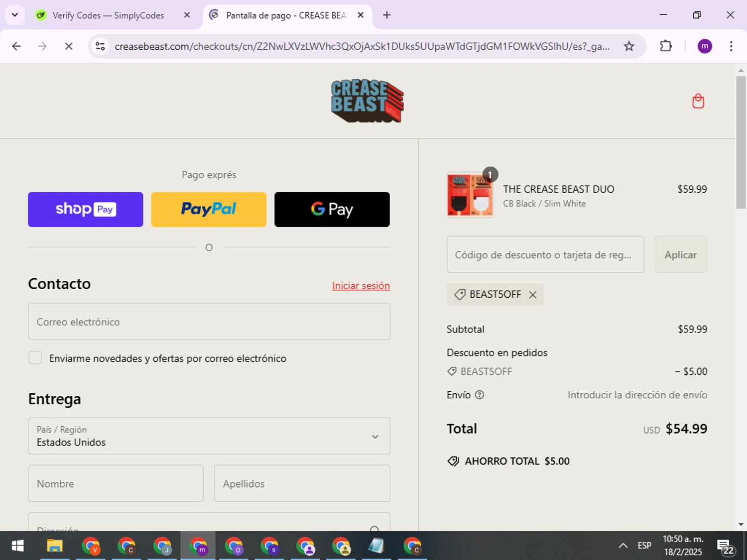This screenshot has width=747, height=560.
Task: Go back to the previous page
Action: (x=16, y=46)
